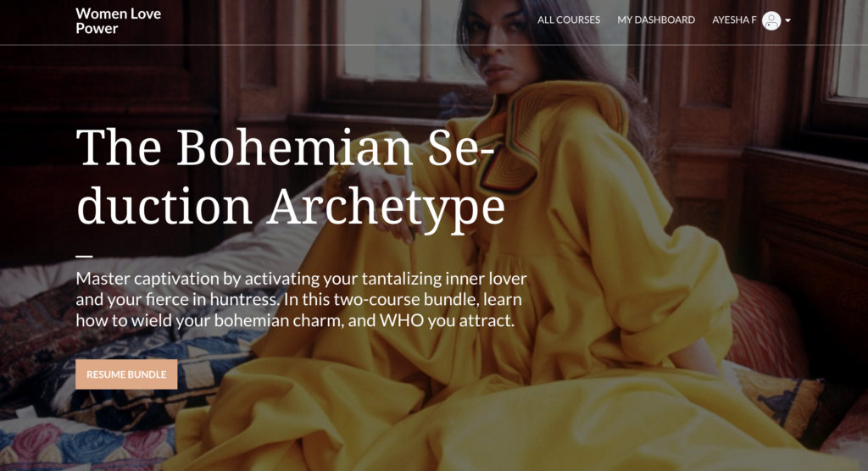Expand the account dropdown caret arrow
Image resolution: width=868 pixels, height=471 pixels.
point(787,20)
